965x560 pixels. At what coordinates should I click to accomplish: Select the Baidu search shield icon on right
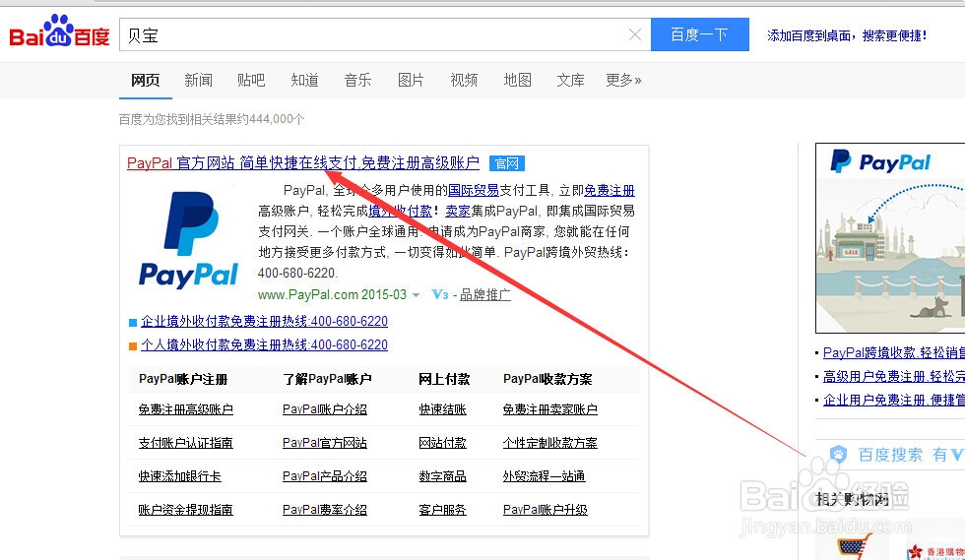pos(838,455)
